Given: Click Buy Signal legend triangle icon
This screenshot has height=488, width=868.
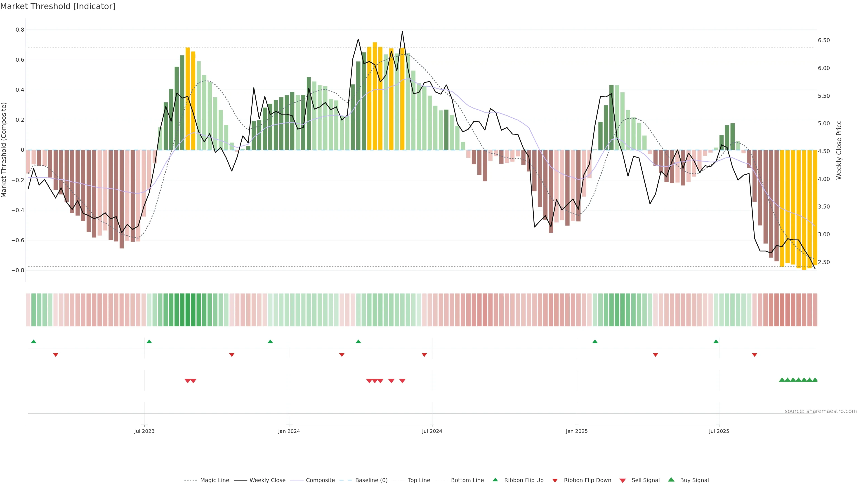Looking at the screenshot, I should 671,480.
